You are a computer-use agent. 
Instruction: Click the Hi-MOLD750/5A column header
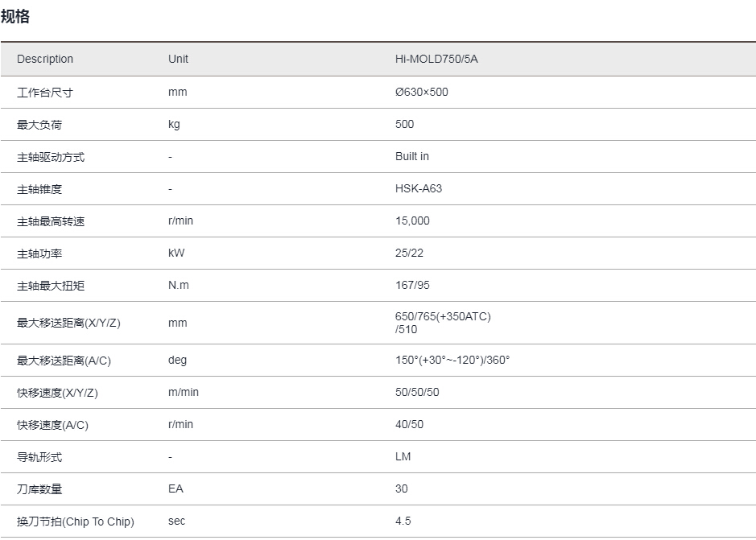point(436,59)
